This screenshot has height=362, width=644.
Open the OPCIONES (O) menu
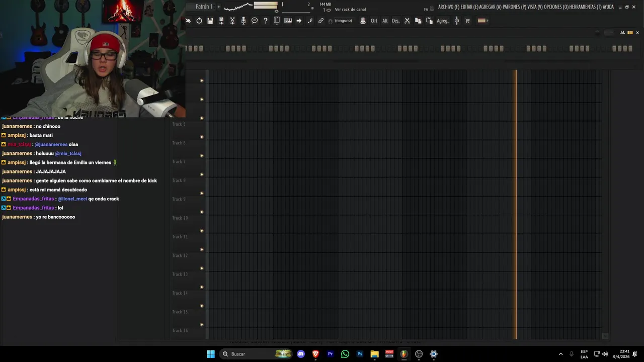click(556, 7)
